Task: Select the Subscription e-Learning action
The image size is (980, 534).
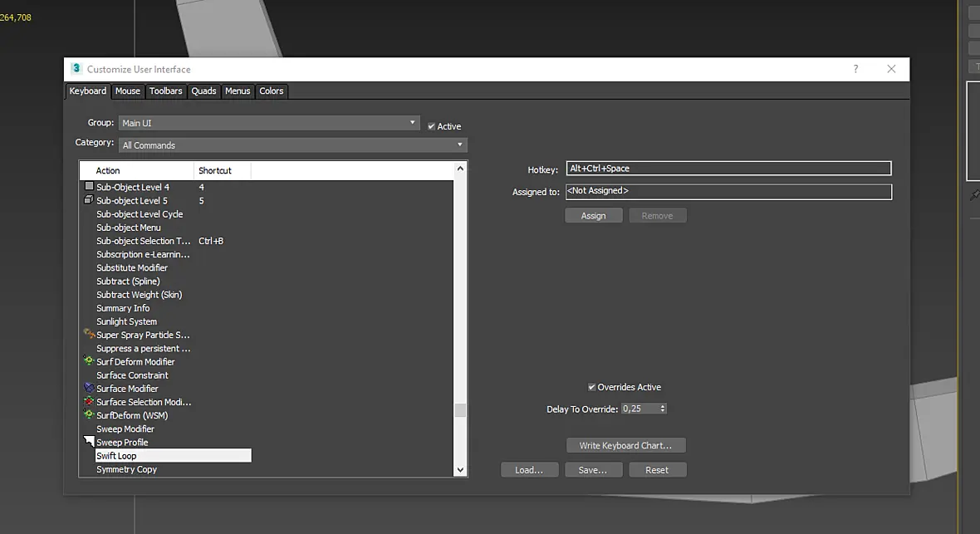Action: [x=143, y=254]
